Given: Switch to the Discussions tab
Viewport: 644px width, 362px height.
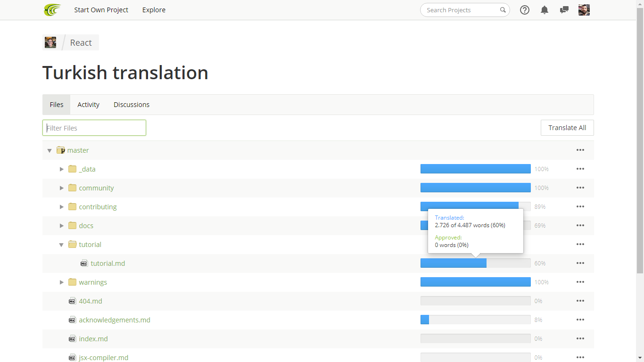Looking at the screenshot, I should click(132, 105).
